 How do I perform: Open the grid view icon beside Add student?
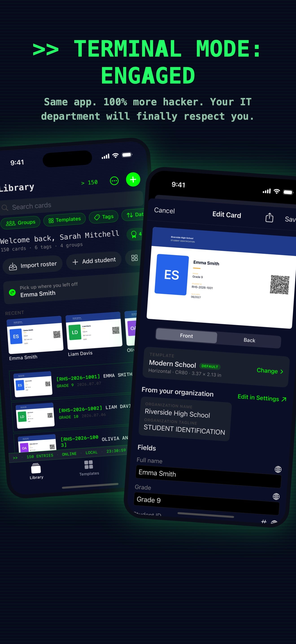point(135,258)
